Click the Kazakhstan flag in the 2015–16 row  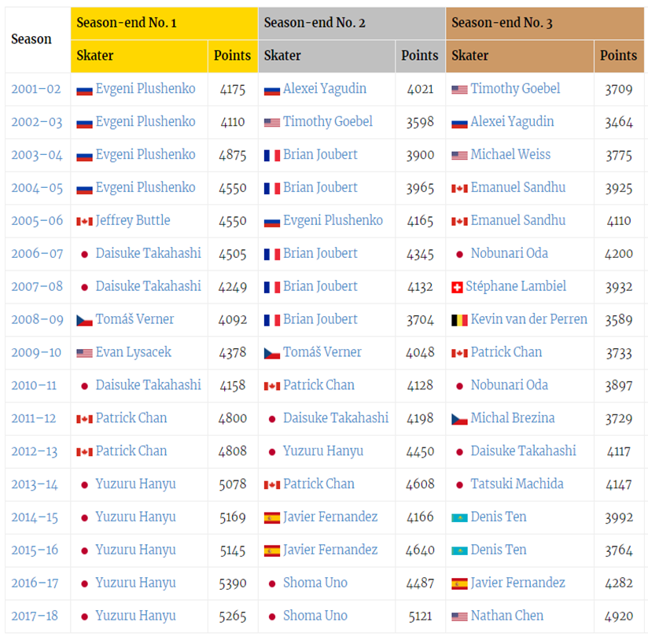point(459,551)
